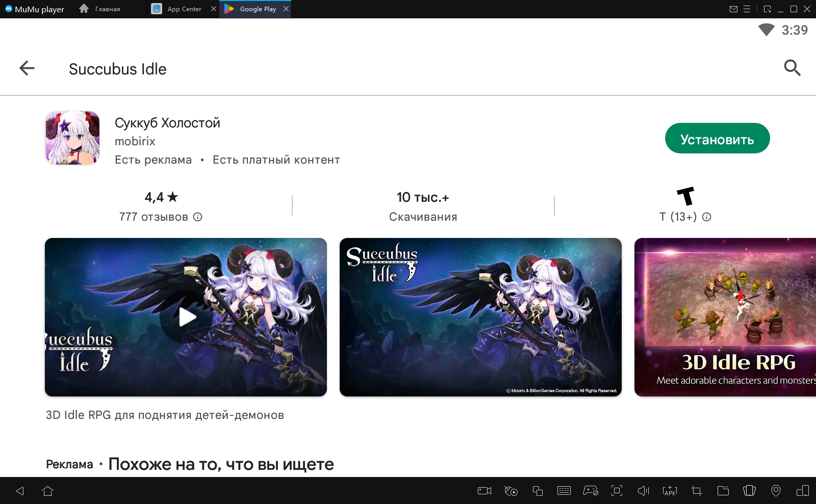The width and height of the screenshot is (816, 504).
Task: Start screen recording with the camera icon
Action: click(x=484, y=491)
